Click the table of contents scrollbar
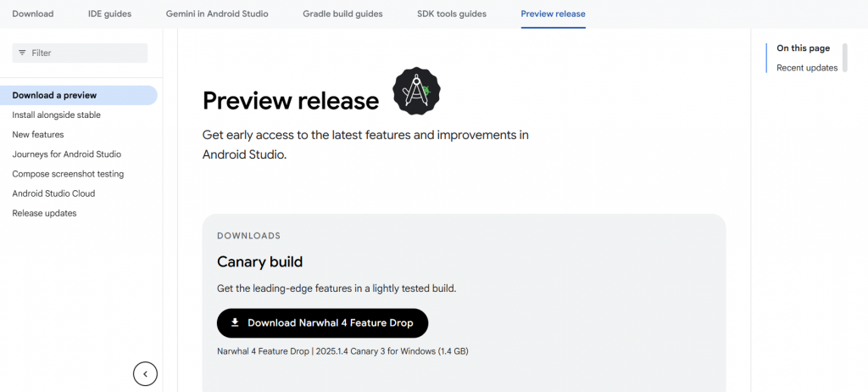868x392 pixels. click(x=845, y=58)
